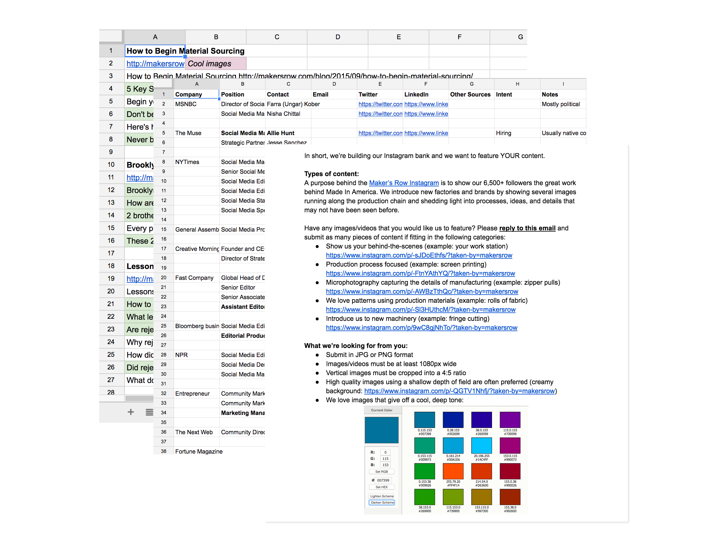
Task: Click the http://makersrow link in cell A2
Action: pyautogui.click(x=155, y=64)
